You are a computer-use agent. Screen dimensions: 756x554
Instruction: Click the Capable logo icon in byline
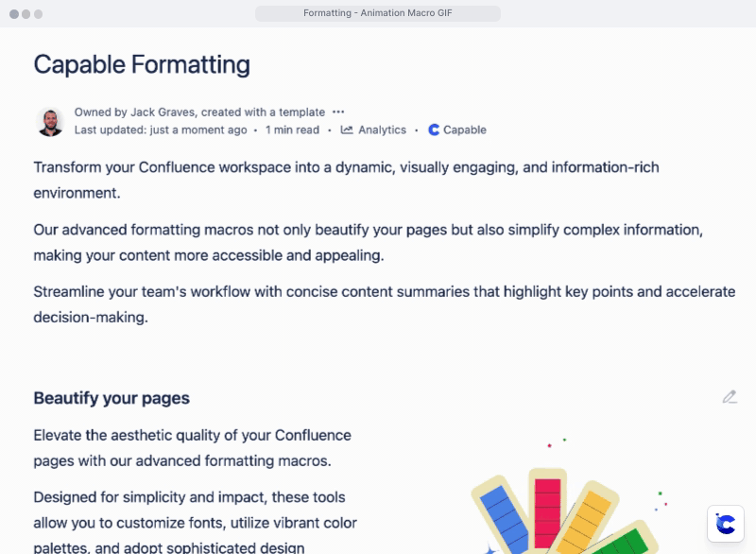pos(434,130)
